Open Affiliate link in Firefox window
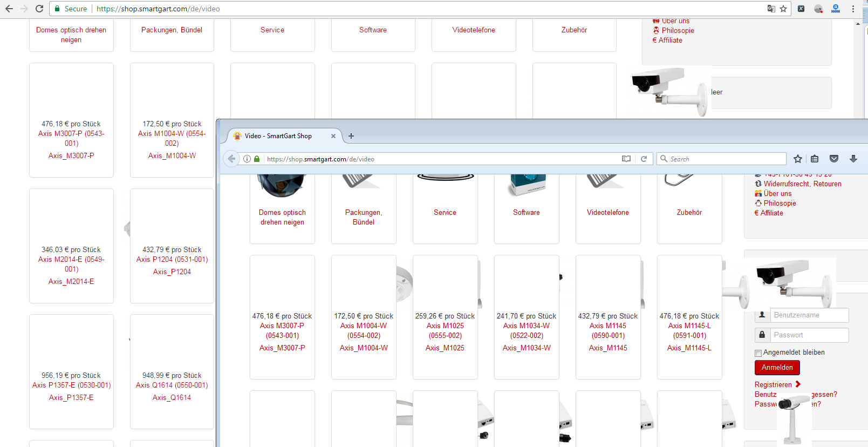This screenshot has height=447, width=868. pyautogui.click(x=771, y=213)
